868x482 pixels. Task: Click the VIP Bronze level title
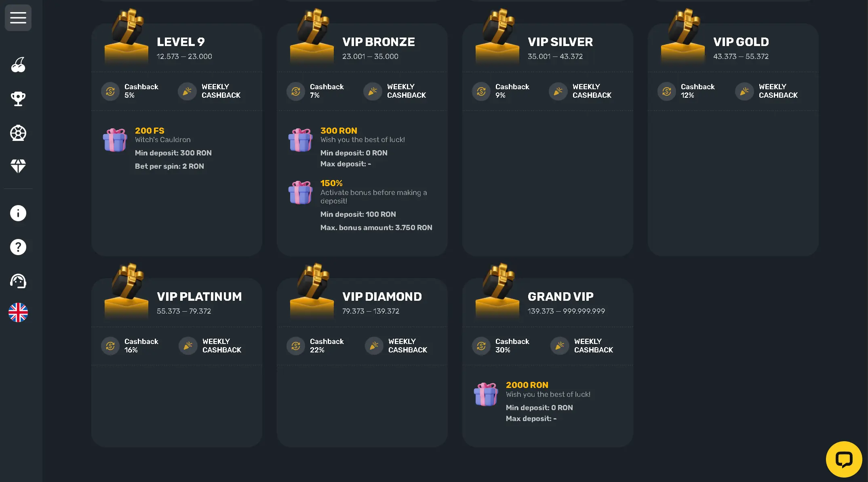coord(378,42)
